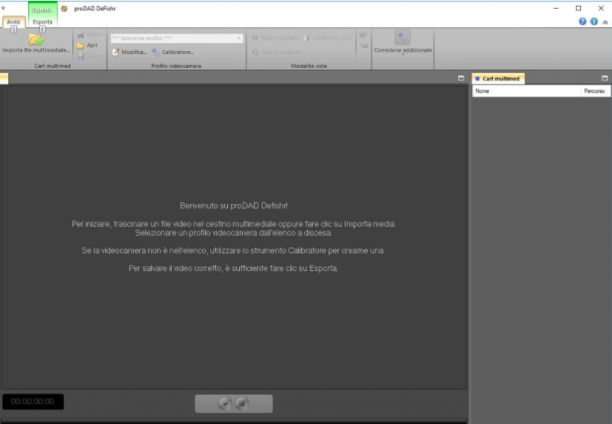Sort media by the Percorso column header

[x=595, y=91]
